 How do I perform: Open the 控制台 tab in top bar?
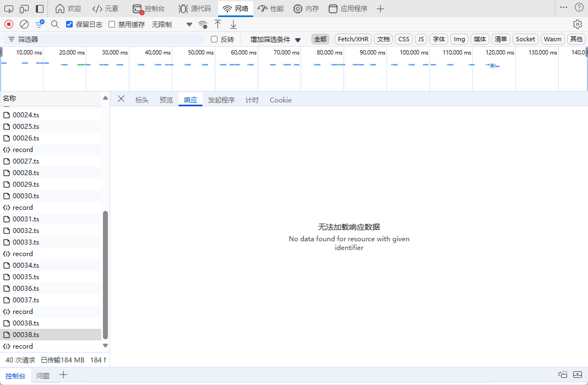click(149, 9)
